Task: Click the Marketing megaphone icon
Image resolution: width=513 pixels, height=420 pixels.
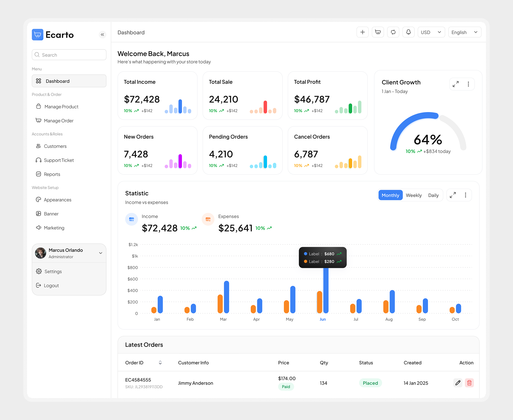Action: tap(39, 228)
